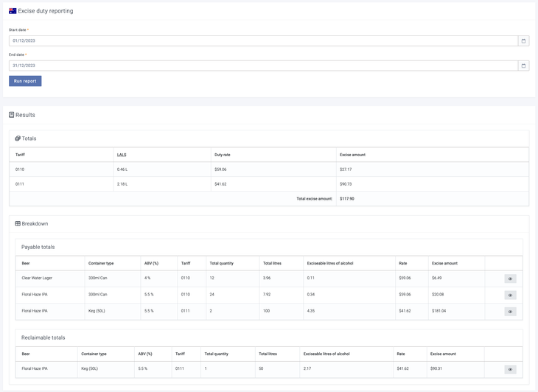Screen dimensions: 538x392
Task: Click the Breakdown table icon
Action: coord(18,223)
